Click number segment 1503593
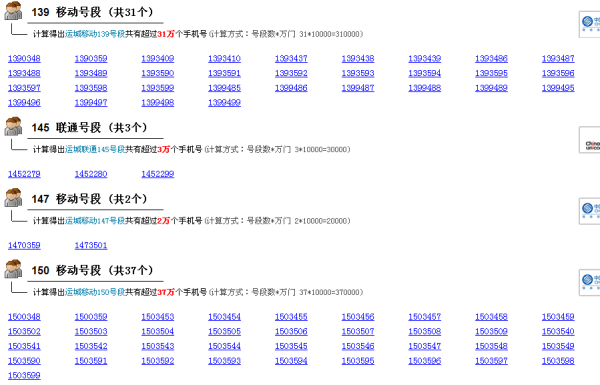This screenshot has width=600, height=385. [224, 361]
